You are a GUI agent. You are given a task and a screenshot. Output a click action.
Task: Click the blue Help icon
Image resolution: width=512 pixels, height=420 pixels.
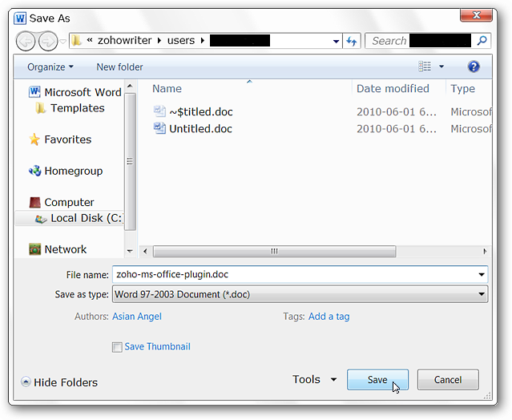point(474,67)
